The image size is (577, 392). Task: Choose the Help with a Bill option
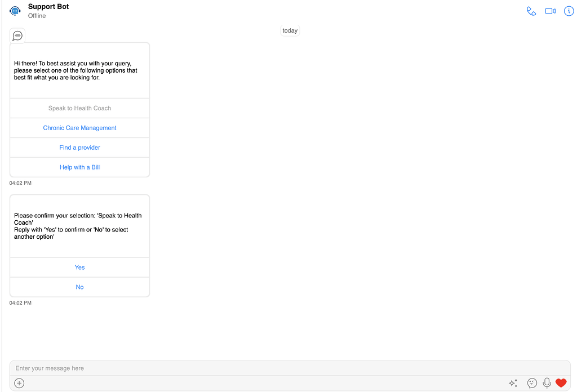pyautogui.click(x=79, y=167)
